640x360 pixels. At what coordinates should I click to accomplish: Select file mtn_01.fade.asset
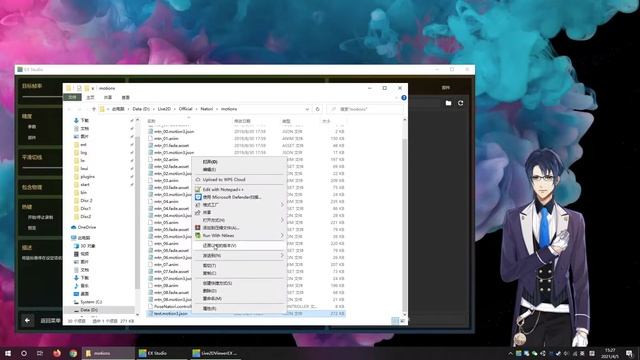click(x=171, y=145)
